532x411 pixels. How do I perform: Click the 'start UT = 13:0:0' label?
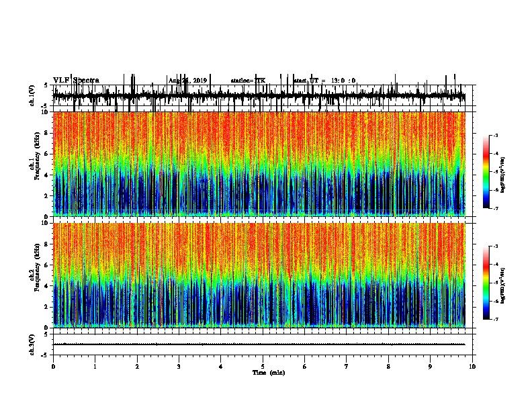point(324,81)
